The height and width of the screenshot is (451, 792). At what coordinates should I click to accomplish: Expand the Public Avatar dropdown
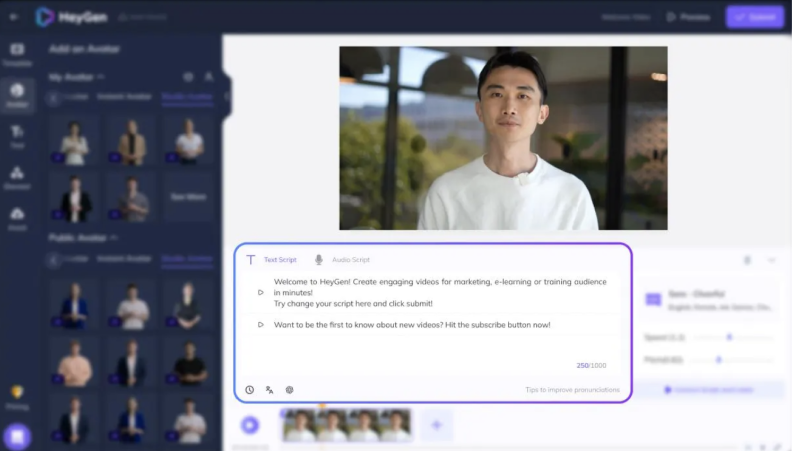114,237
